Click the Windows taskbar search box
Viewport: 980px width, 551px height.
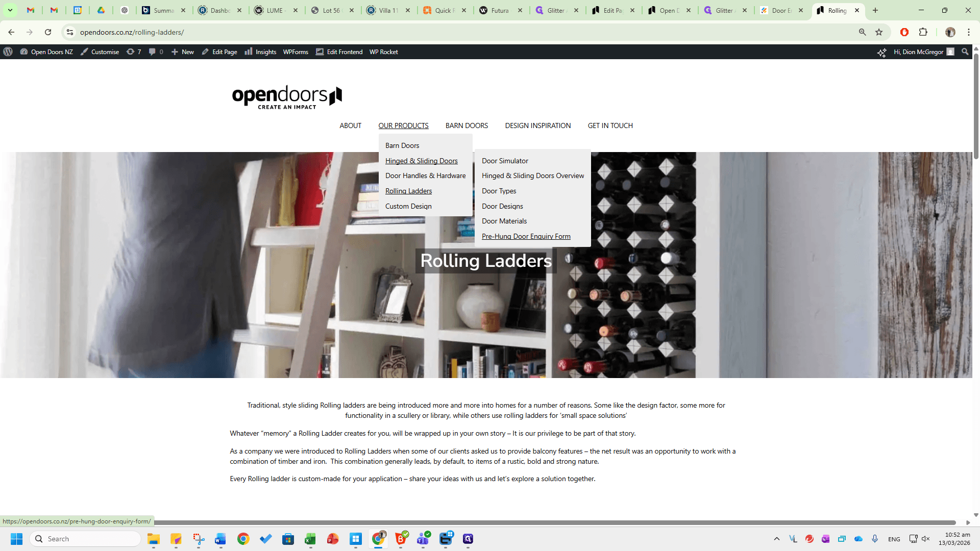[86, 539]
